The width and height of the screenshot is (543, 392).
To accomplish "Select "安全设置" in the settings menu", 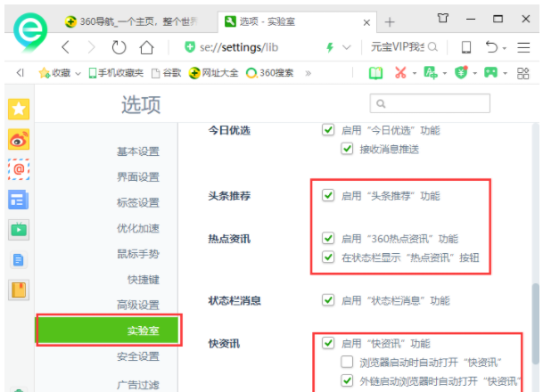I will [x=137, y=357].
